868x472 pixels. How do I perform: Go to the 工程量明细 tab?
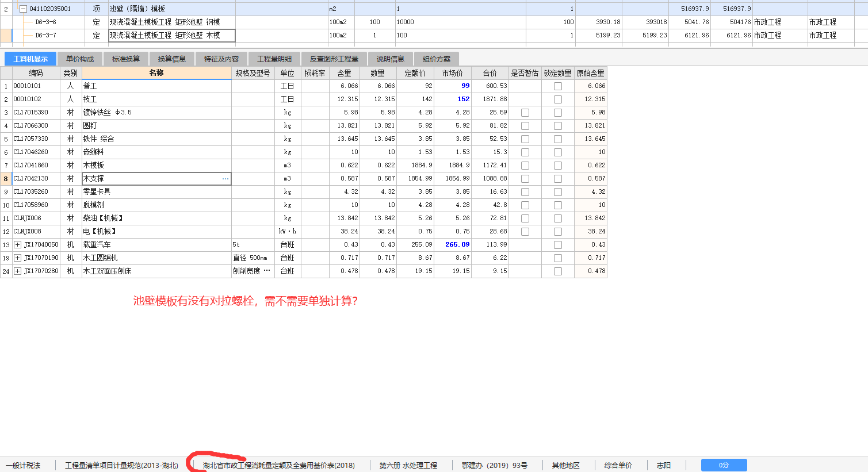(x=274, y=59)
